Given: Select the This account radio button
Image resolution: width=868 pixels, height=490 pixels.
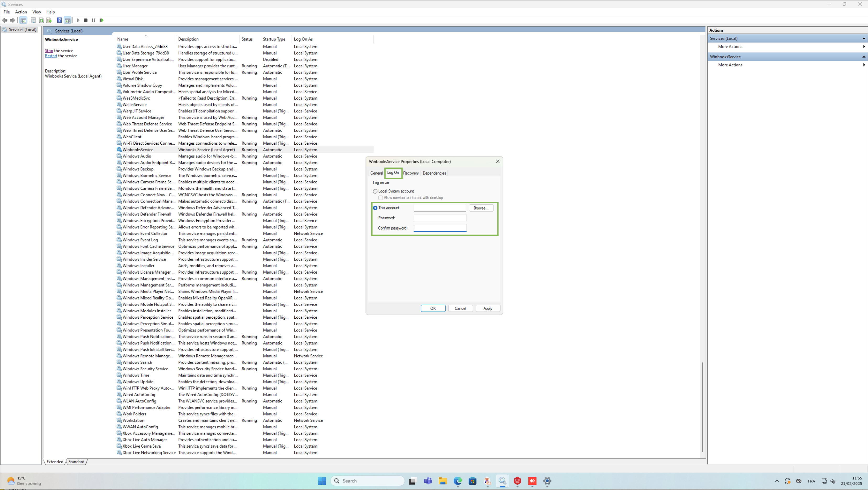Looking at the screenshot, I should point(375,208).
